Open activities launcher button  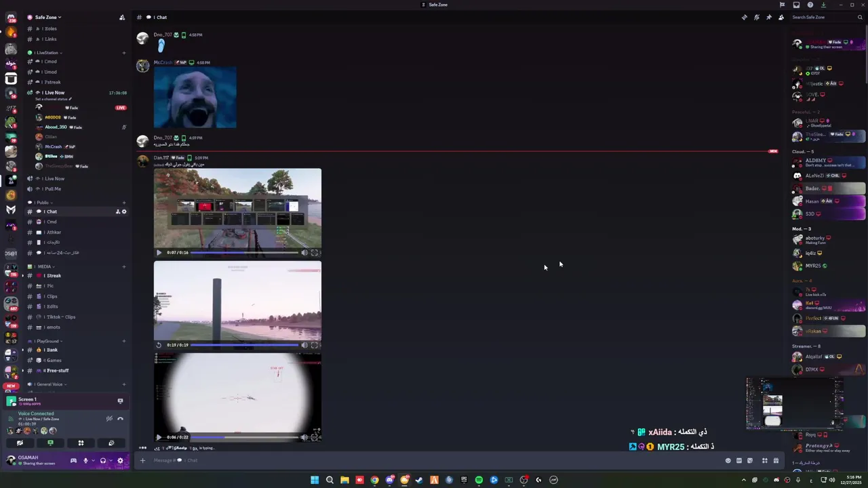pos(81,443)
